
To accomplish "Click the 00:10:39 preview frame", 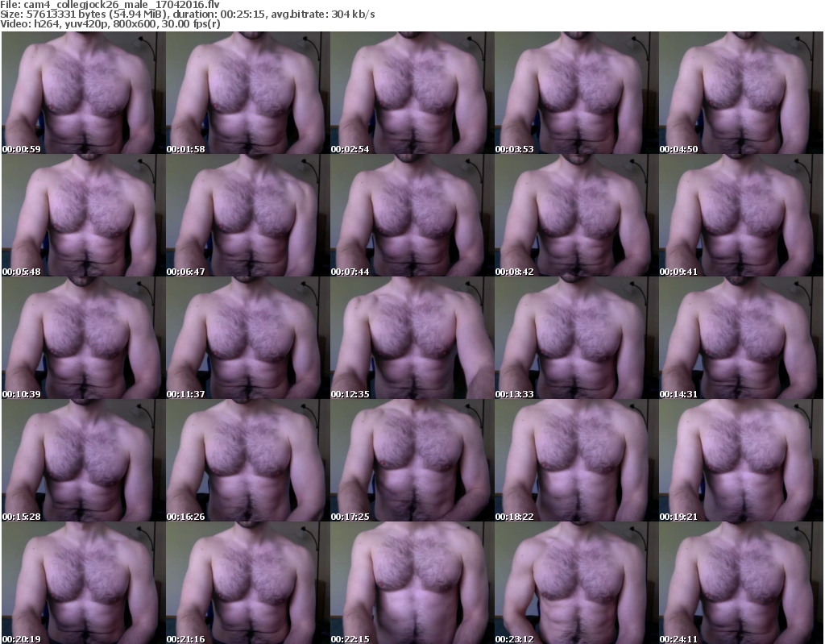I will [x=83, y=338].
